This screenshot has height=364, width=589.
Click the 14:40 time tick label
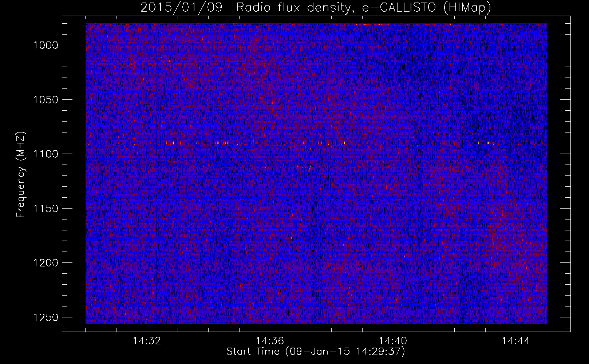point(393,341)
